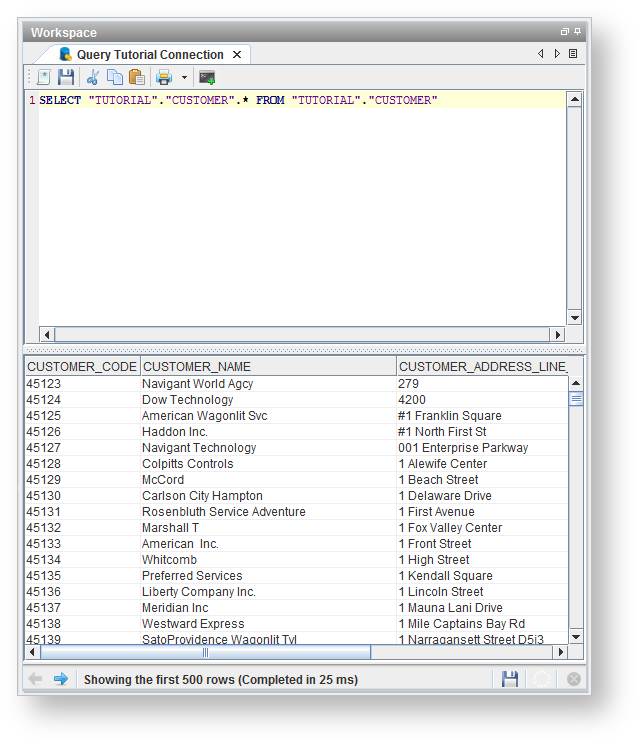Select the American Wagonlit Svc cell
Screen dimensions: 640x744
268,416
